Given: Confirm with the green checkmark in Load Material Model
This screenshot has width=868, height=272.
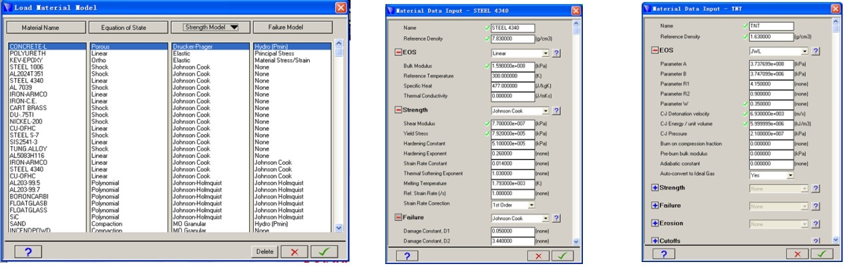Looking at the screenshot, I should (x=324, y=251).
